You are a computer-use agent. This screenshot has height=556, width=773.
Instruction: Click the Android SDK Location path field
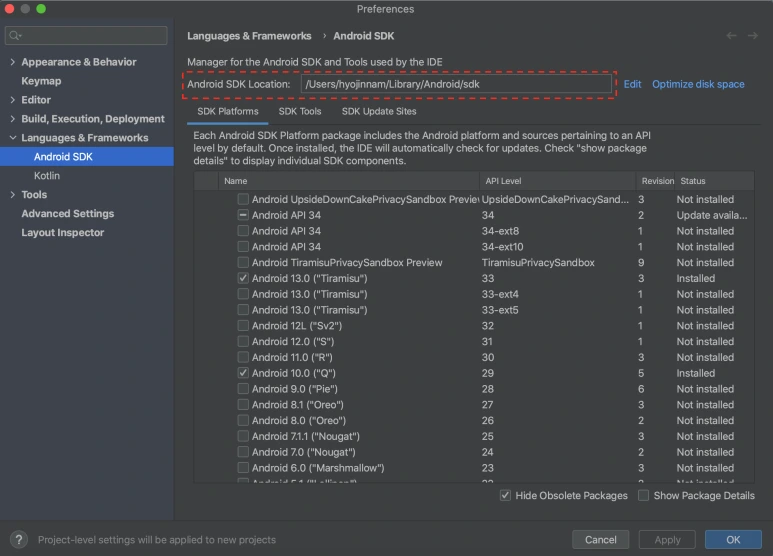(x=456, y=85)
